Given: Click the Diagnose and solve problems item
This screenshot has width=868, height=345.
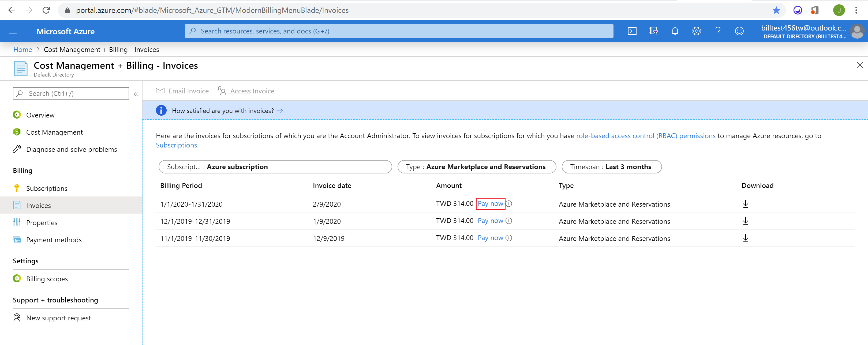Looking at the screenshot, I should pos(73,149).
